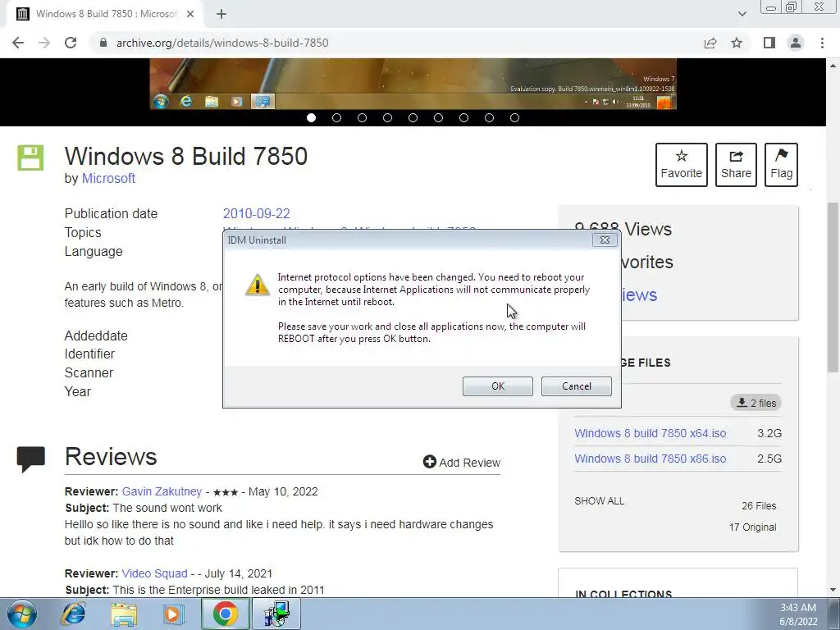The height and width of the screenshot is (630, 840).
Task: Bookmark this page with the star icon
Action: [x=737, y=43]
